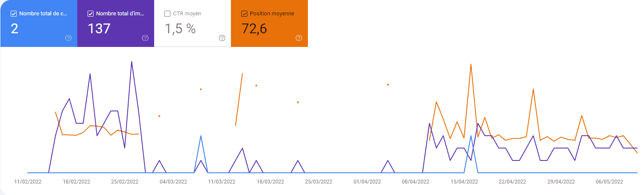Click the 01/04/2022 axis date
This screenshot has height=195, width=644.
[367, 181]
